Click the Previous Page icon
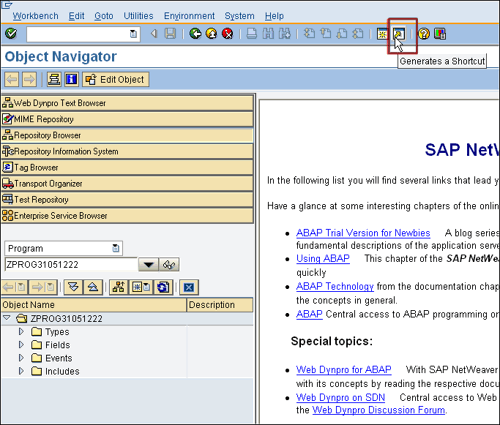This screenshot has width=500, height=425. click(x=326, y=34)
